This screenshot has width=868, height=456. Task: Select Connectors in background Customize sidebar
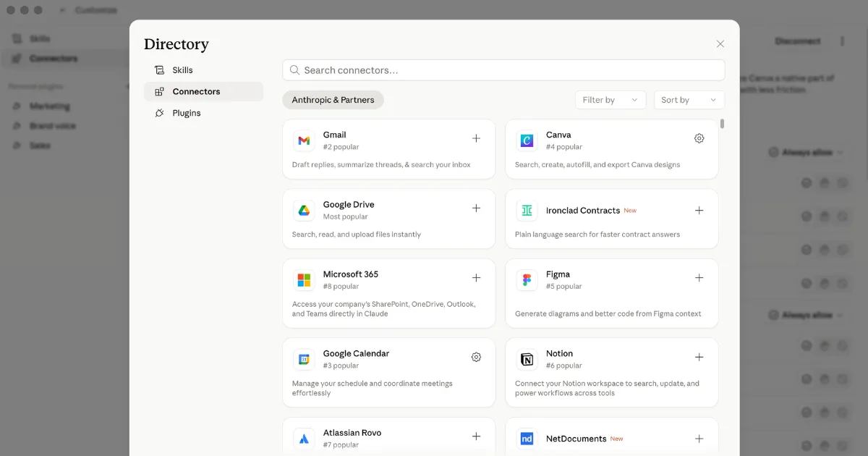(54, 59)
